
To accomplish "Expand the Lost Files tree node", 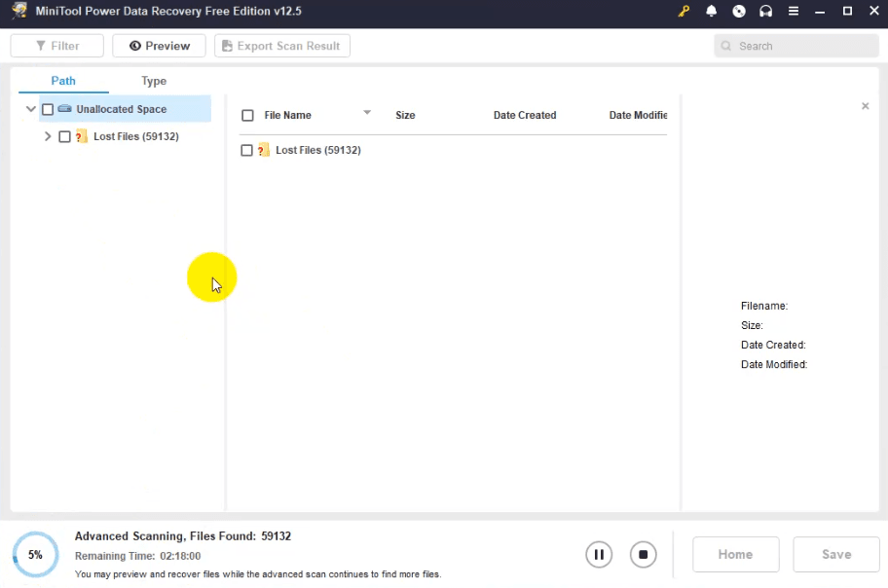I will pos(48,136).
